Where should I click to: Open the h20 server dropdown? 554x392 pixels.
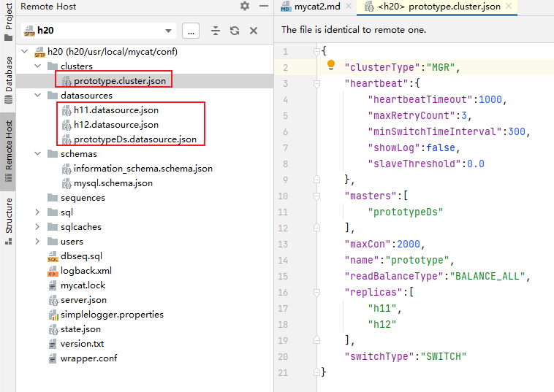[169, 31]
